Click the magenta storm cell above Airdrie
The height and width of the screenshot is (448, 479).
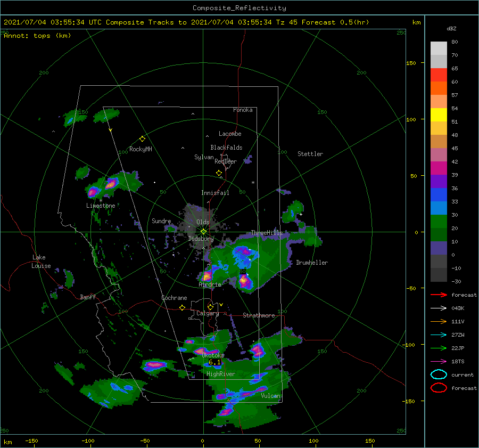(x=207, y=277)
